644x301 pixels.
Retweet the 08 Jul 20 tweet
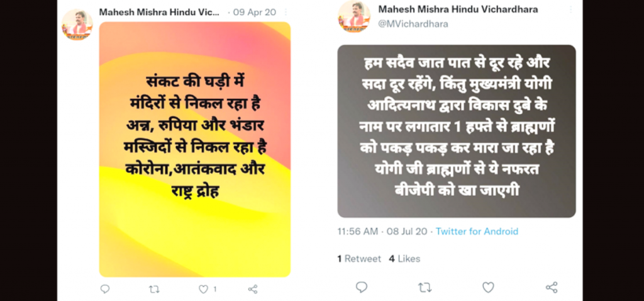pyautogui.click(x=425, y=287)
